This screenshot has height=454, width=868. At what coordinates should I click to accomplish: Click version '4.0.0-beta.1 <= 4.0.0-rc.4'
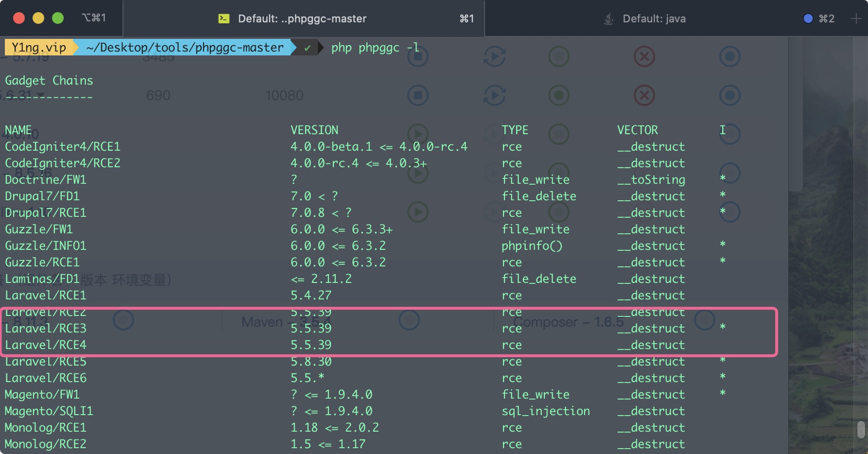379,147
